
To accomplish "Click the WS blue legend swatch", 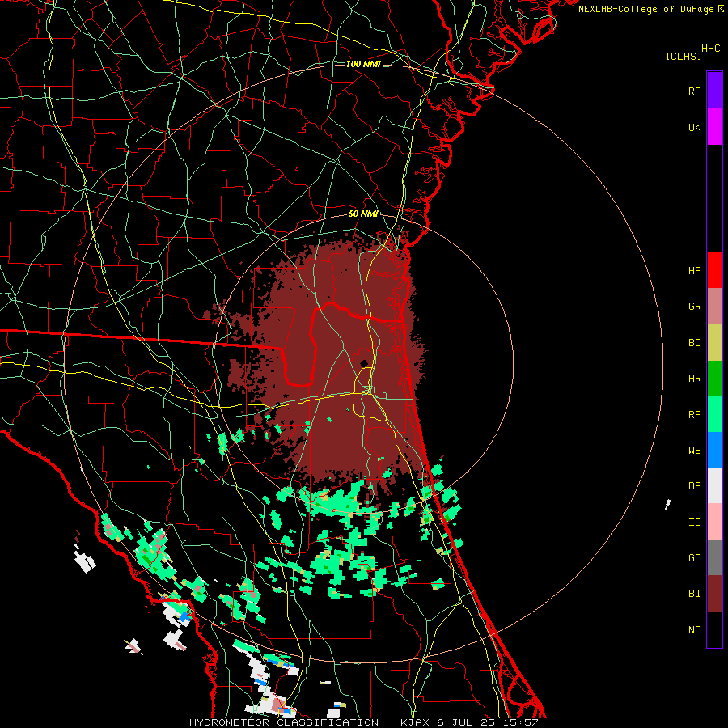I will click(x=714, y=450).
